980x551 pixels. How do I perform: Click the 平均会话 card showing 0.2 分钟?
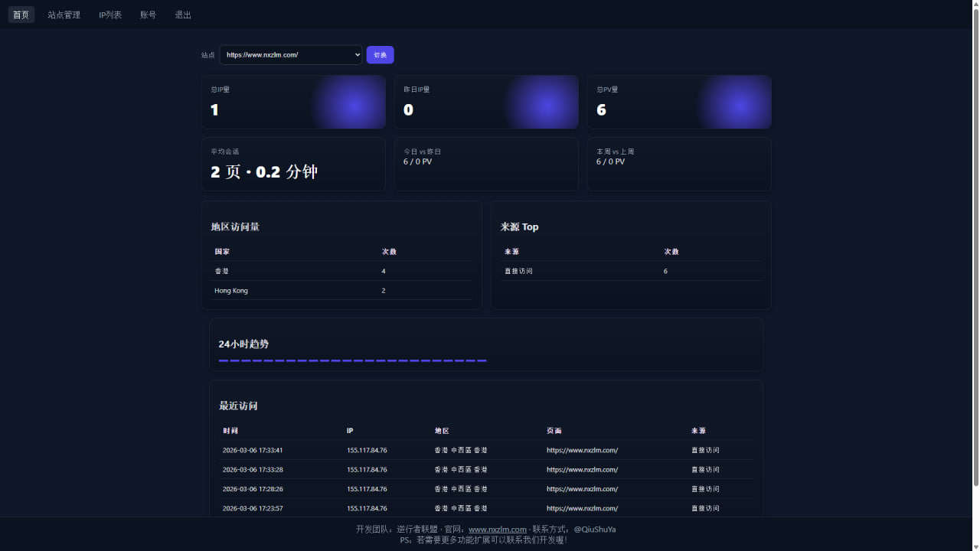coord(293,164)
